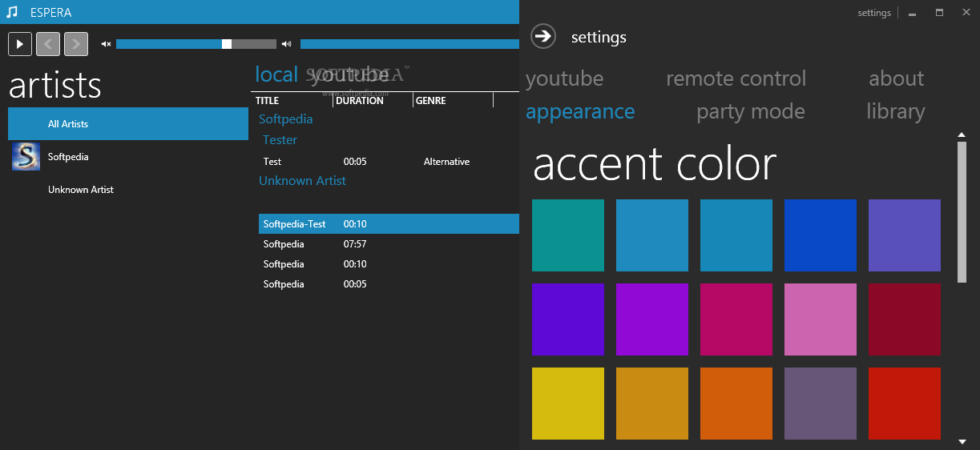The height and width of the screenshot is (450, 980).
Task: Select the Softpedia artist thumbnail
Action: point(26,157)
